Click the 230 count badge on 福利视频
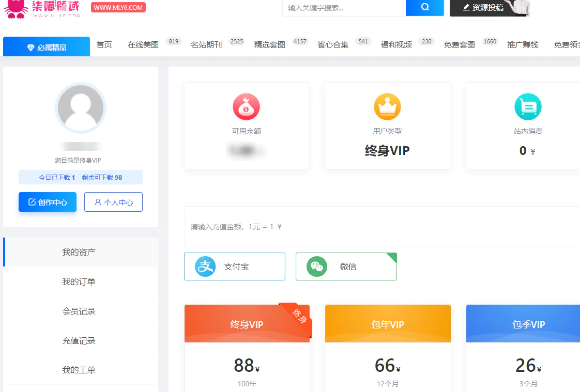The width and height of the screenshot is (580, 392). tap(426, 41)
